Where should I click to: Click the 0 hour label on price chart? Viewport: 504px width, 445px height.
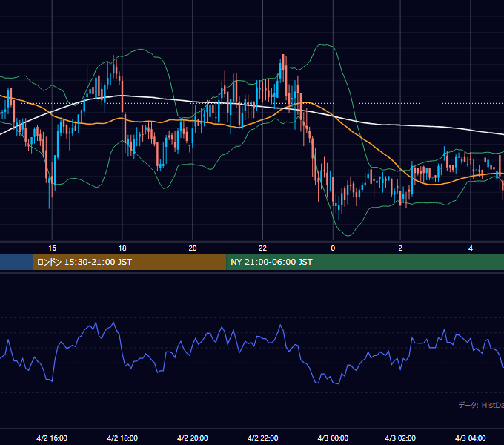[333, 248]
